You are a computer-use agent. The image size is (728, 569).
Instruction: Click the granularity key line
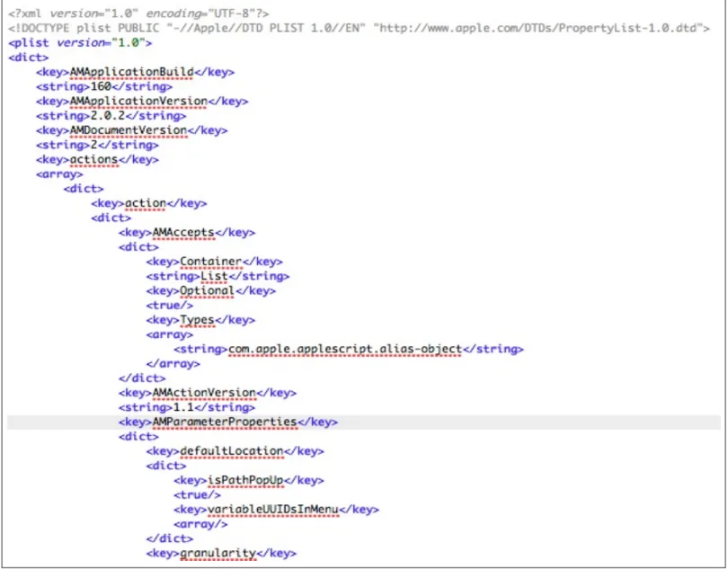pos(221,553)
